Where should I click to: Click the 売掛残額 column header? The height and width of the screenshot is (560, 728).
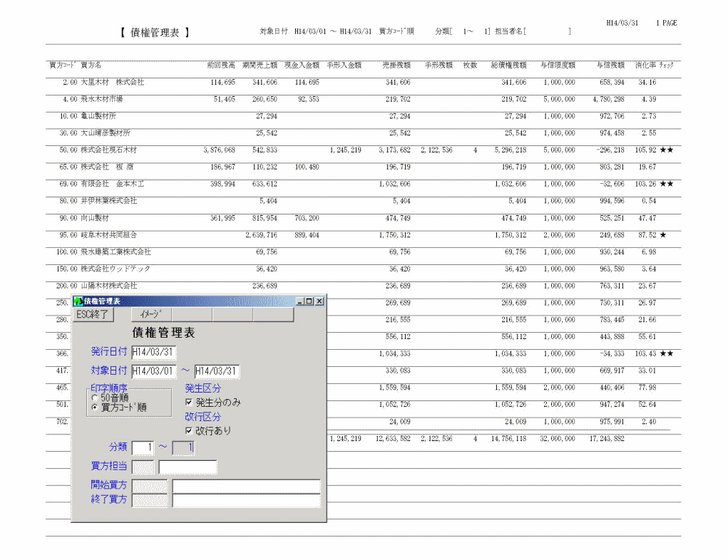tap(396, 66)
